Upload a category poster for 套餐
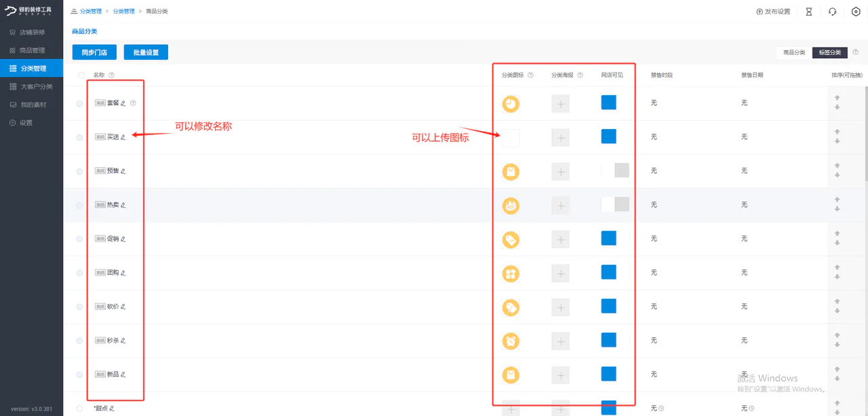Screen dimensions: 868x416 (x=560, y=104)
